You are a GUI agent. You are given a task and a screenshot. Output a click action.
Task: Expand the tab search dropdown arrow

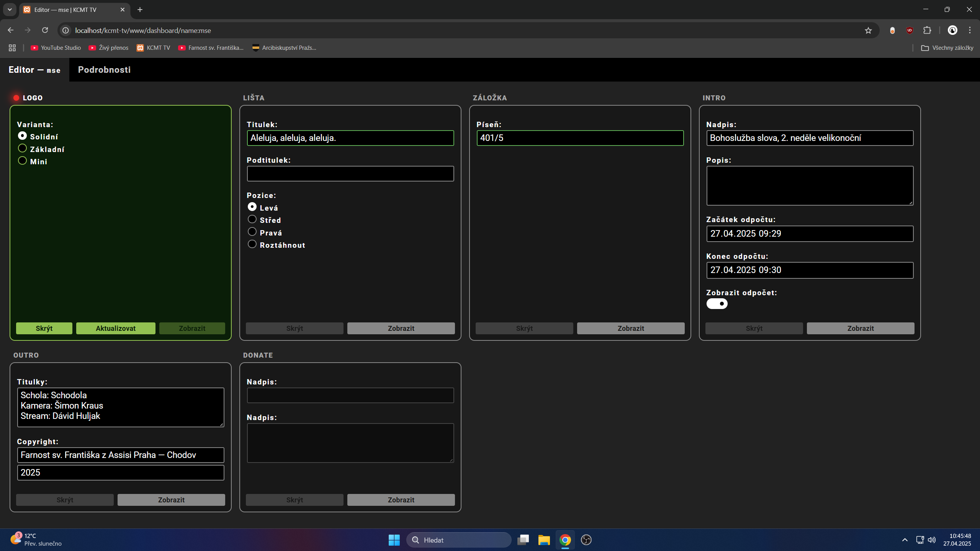click(10, 10)
